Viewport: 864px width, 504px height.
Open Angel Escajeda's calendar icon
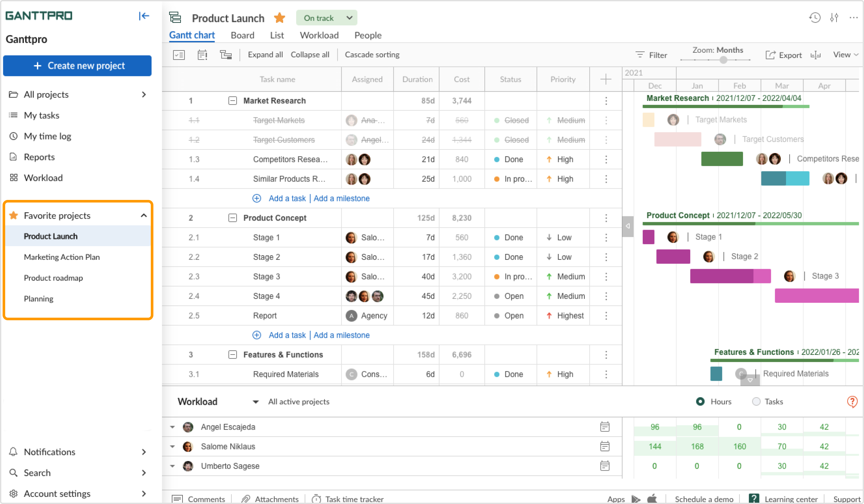click(605, 427)
